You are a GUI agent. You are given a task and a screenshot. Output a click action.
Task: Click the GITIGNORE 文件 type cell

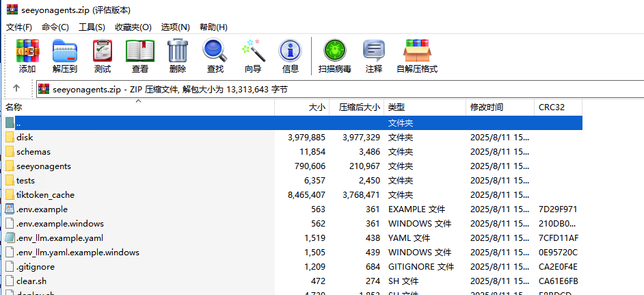point(421,267)
